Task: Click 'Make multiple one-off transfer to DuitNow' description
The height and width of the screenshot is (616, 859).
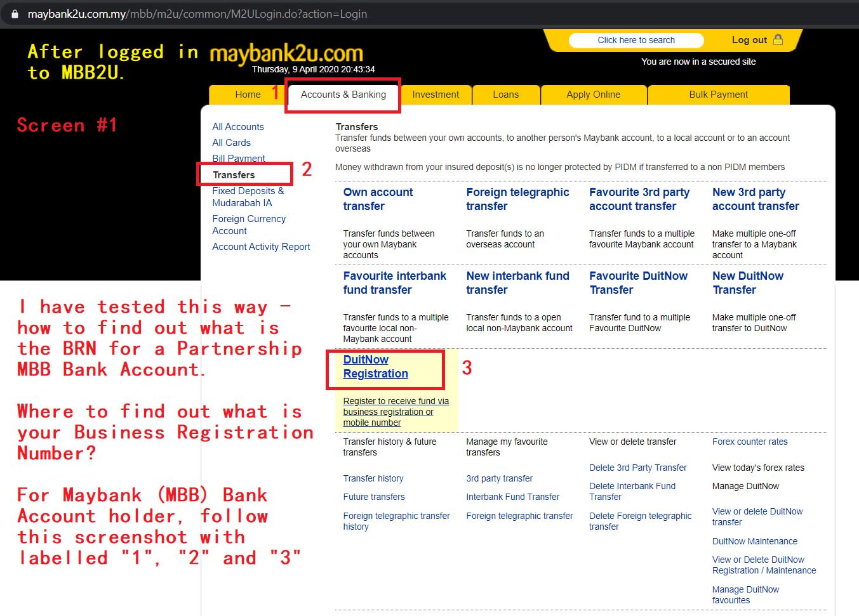Action: (754, 322)
